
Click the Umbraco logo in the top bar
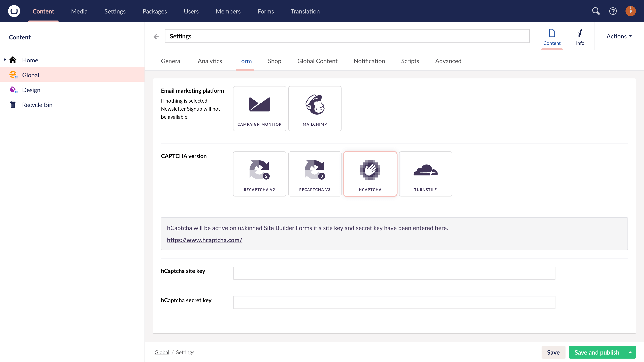(x=14, y=11)
